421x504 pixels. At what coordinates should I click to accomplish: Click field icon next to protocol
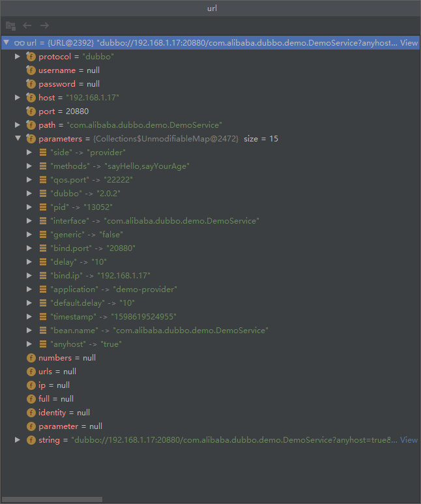tap(31, 57)
